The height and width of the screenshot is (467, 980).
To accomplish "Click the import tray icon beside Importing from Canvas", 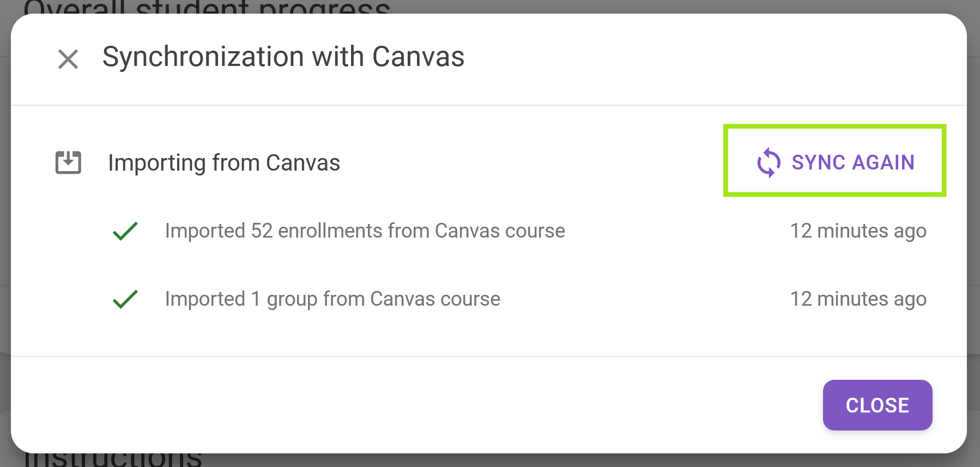I will [68, 162].
